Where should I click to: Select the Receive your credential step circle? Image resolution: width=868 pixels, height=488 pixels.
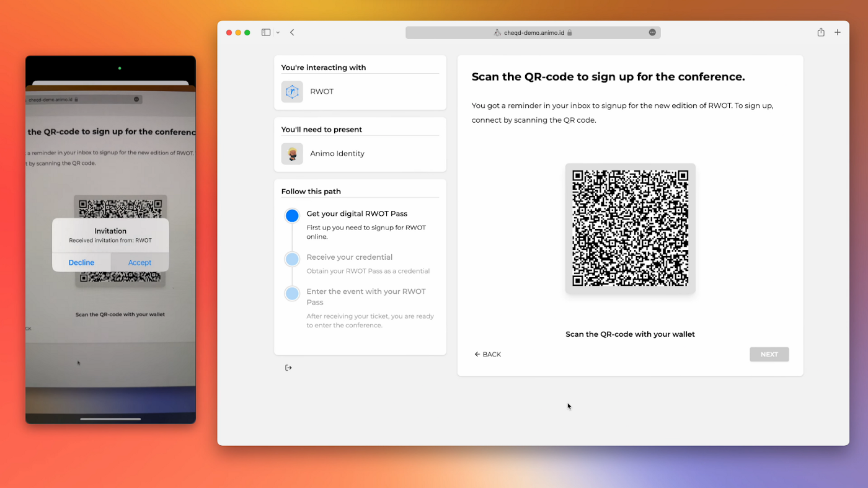tap(292, 259)
